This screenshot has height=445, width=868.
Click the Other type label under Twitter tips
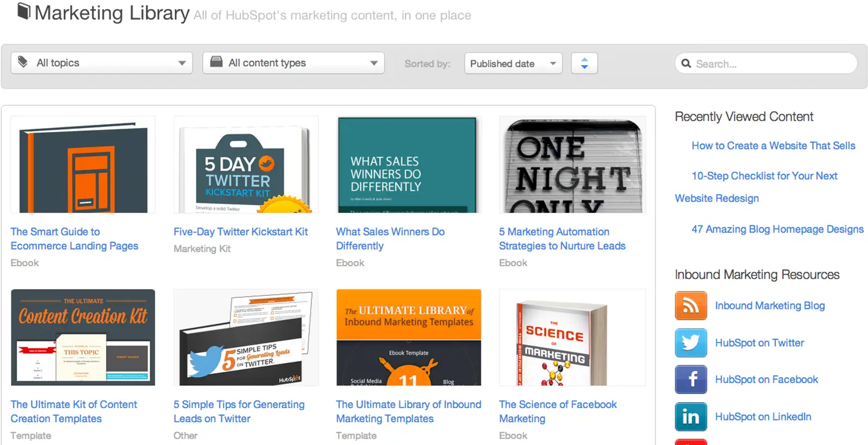pyautogui.click(x=186, y=435)
